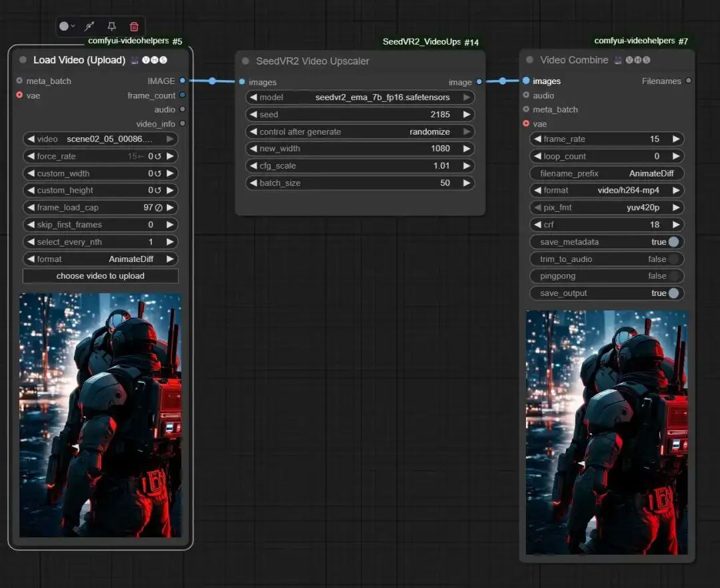Screen dimensions: 720x588
Task: Open the node color picker circle in the toolbar
Action: pyautogui.click(x=65, y=27)
